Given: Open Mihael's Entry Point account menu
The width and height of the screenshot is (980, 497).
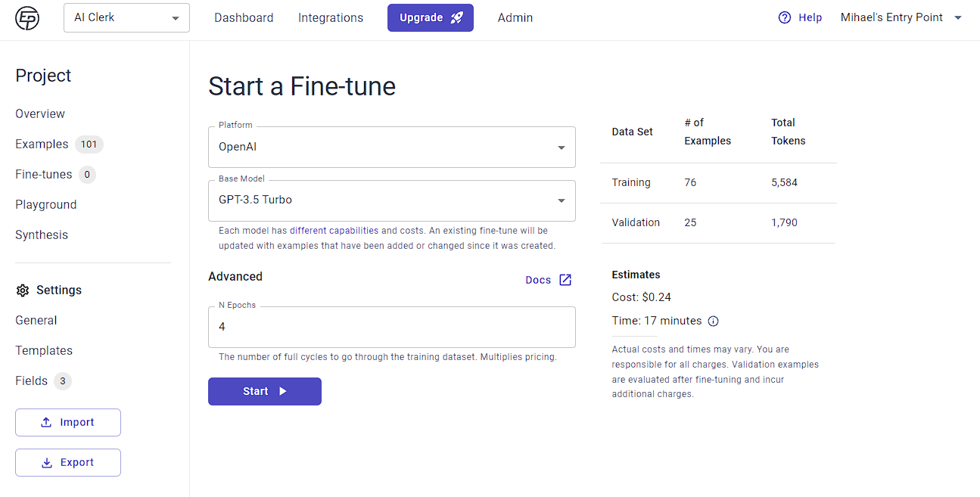Looking at the screenshot, I should 901,17.
